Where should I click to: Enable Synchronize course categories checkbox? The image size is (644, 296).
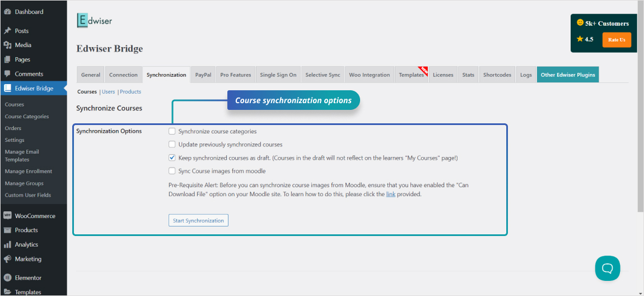pyautogui.click(x=172, y=132)
